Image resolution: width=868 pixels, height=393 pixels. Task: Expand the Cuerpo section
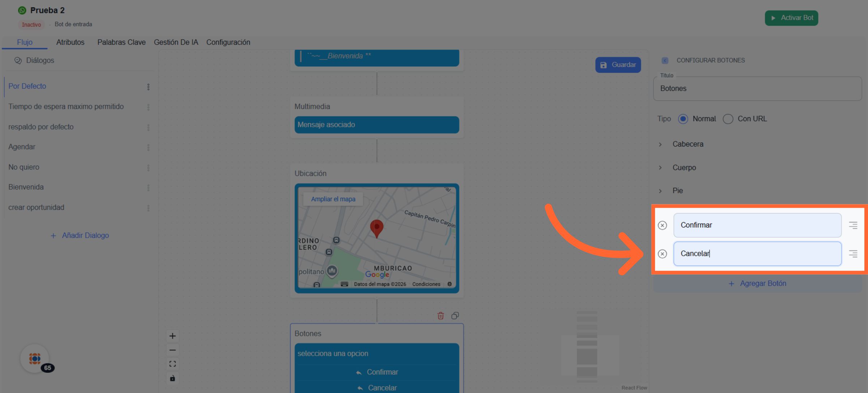(684, 168)
